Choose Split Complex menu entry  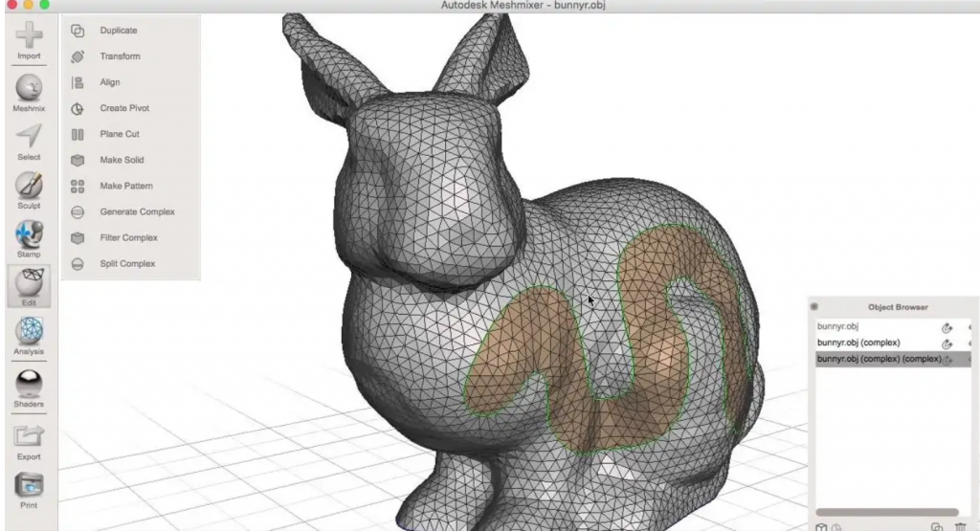pos(127,264)
